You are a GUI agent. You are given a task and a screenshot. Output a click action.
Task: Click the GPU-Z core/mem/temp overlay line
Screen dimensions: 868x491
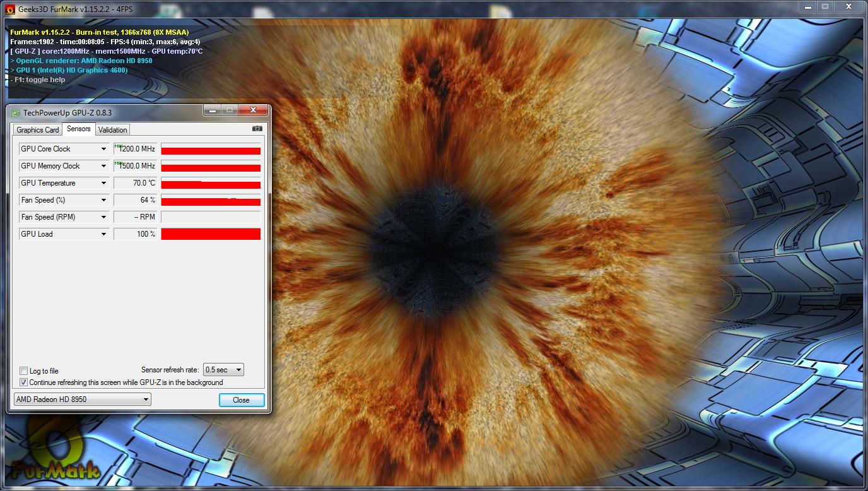[107, 51]
